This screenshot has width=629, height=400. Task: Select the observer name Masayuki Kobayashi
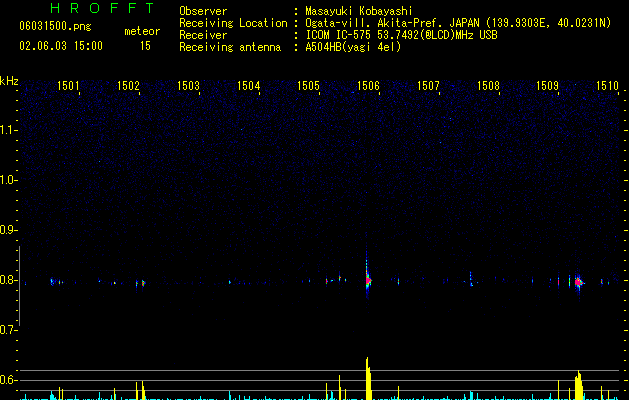359,11
